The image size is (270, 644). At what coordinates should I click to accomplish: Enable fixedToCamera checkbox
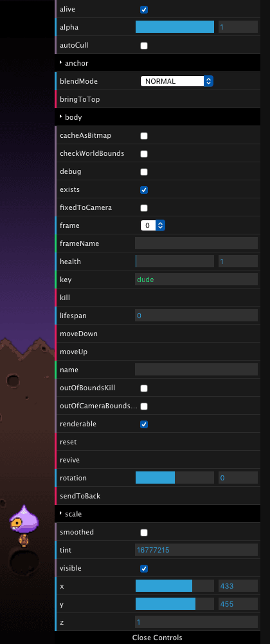coord(144,208)
